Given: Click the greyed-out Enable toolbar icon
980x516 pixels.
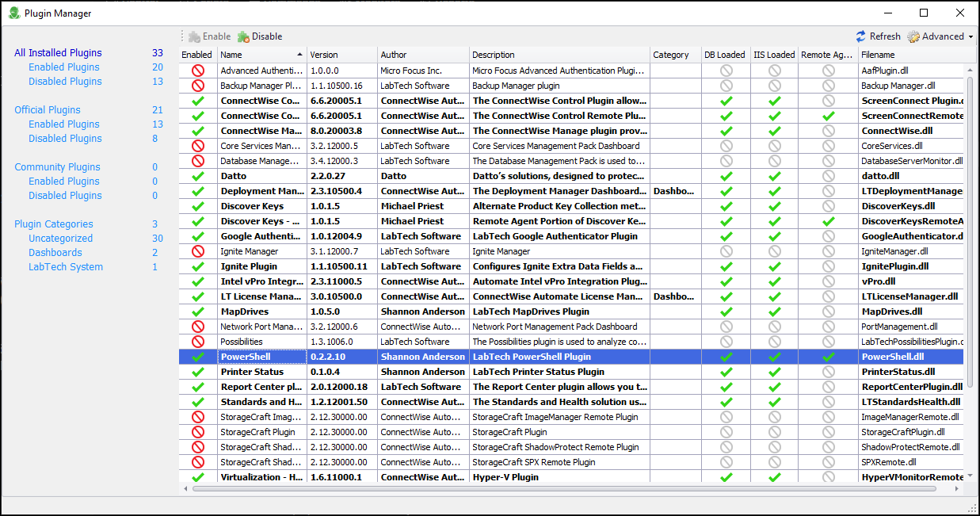Looking at the screenshot, I should [194, 36].
